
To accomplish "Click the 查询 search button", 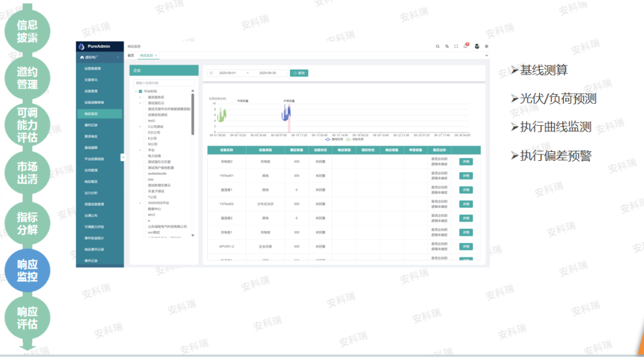I will pos(299,73).
